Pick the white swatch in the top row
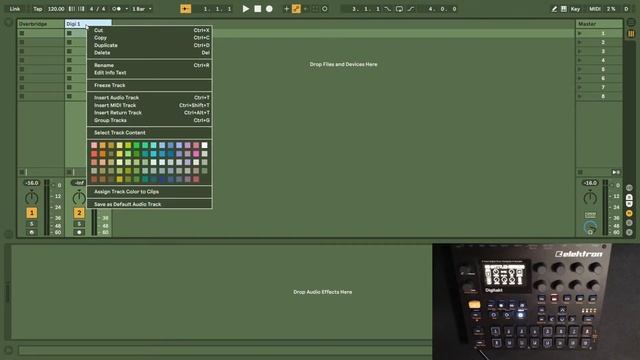Image resolution: width=640 pixels, height=360 pixels. pos(204,145)
